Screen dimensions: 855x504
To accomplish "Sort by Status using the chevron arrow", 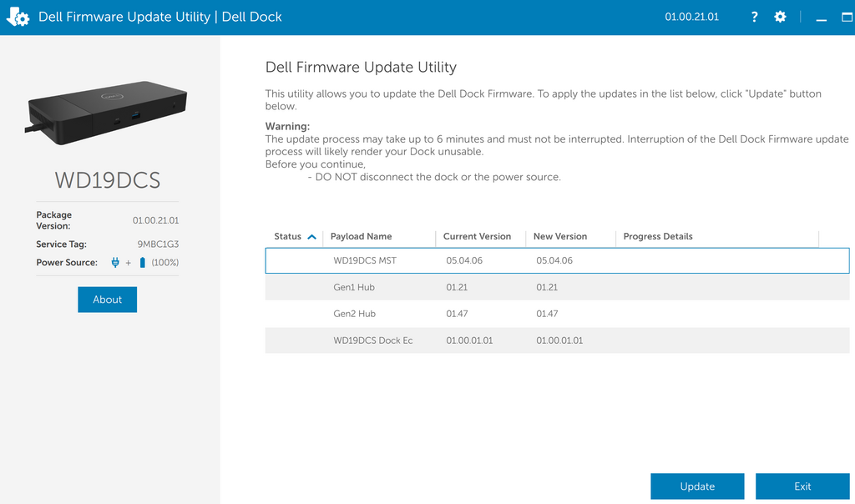I will coord(312,236).
